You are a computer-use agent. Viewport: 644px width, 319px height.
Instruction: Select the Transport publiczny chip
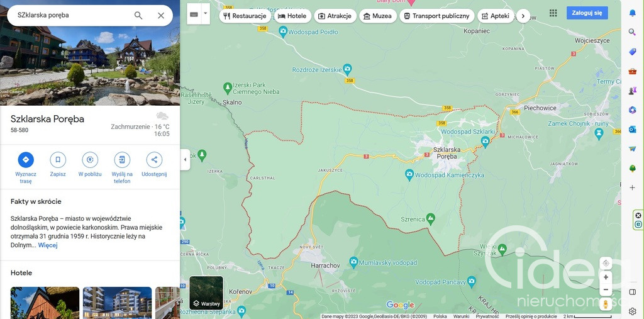436,16
